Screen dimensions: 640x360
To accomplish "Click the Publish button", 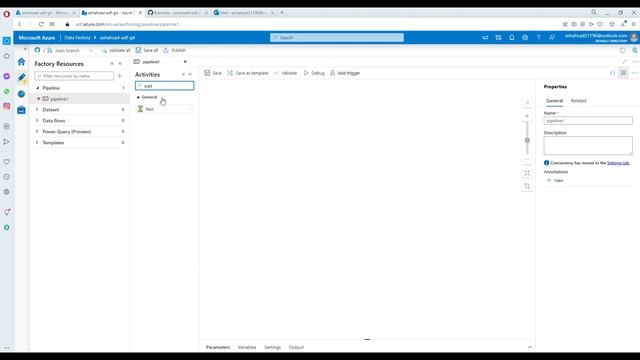I will pyautogui.click(x=175, y=50).
